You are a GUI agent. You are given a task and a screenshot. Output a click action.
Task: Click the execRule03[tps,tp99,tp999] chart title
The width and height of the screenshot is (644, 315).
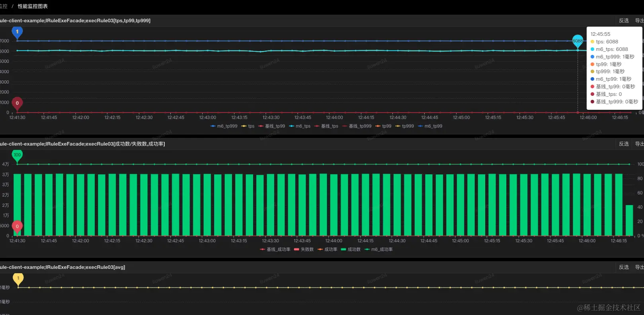click(75, 21)
